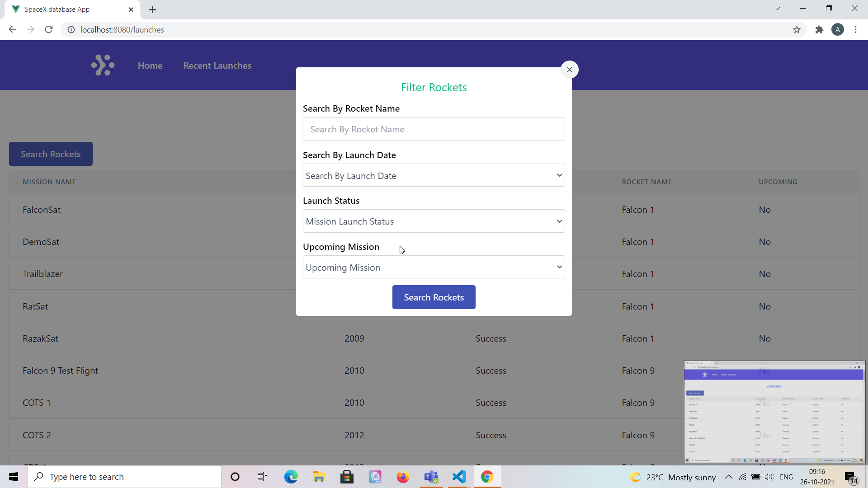Open Microsoft Teams from taskbar

click(431, 477)
